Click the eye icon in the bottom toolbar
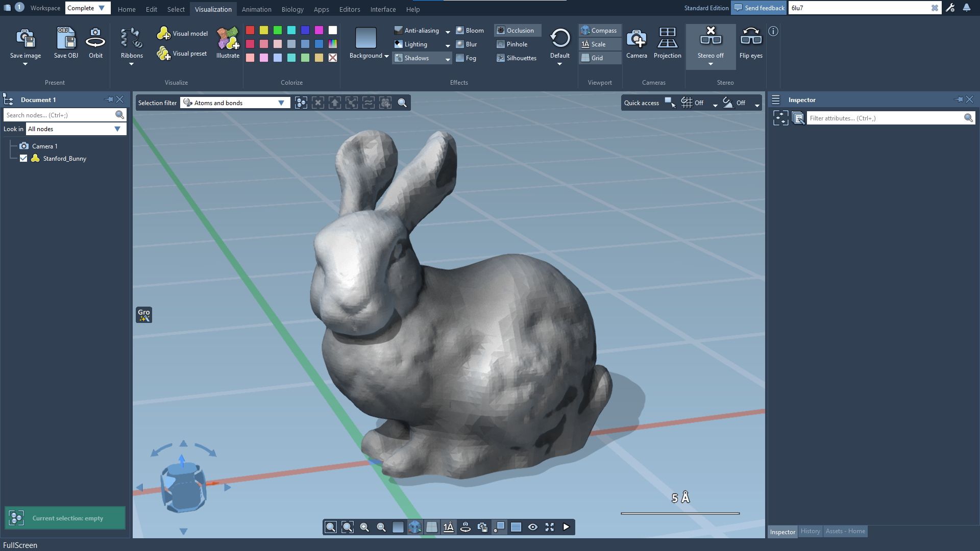The height and width of the screenshot is (551, 980). (533, 527)
